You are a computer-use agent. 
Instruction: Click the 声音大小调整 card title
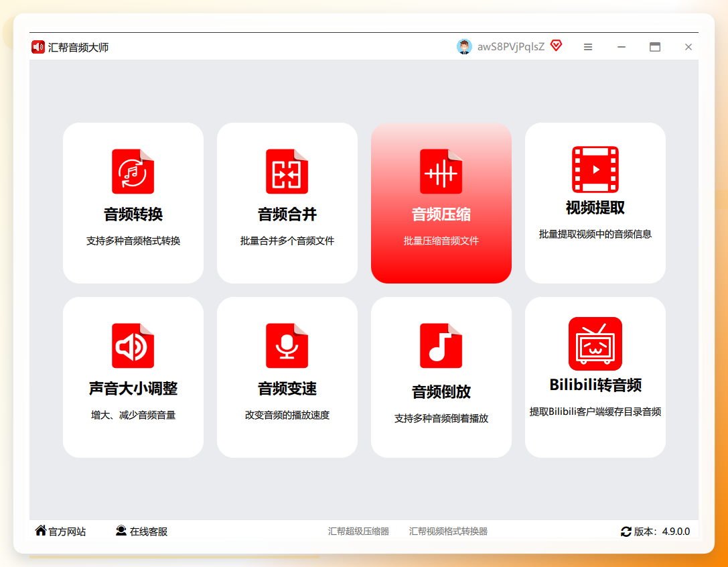pyautogui.click(x=133, y=389)
